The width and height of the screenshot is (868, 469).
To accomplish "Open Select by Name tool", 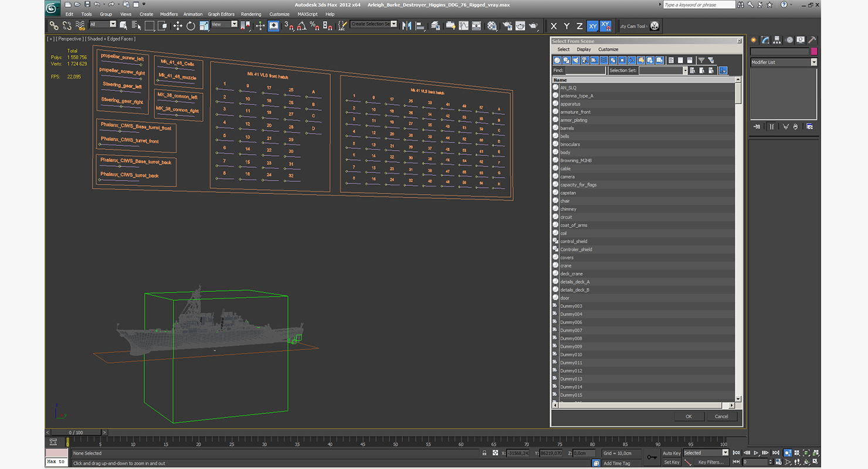I will coord(137,26).
